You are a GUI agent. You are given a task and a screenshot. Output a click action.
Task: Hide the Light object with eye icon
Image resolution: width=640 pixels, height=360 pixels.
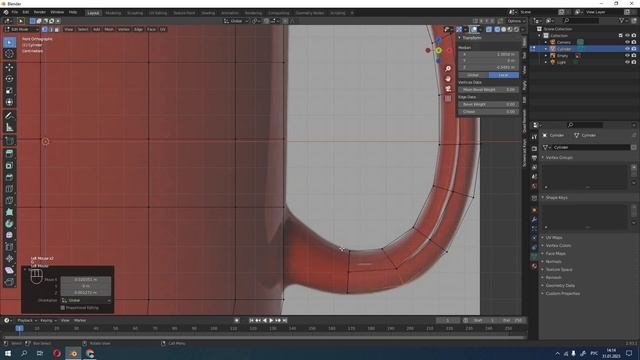tap(627, 62)
